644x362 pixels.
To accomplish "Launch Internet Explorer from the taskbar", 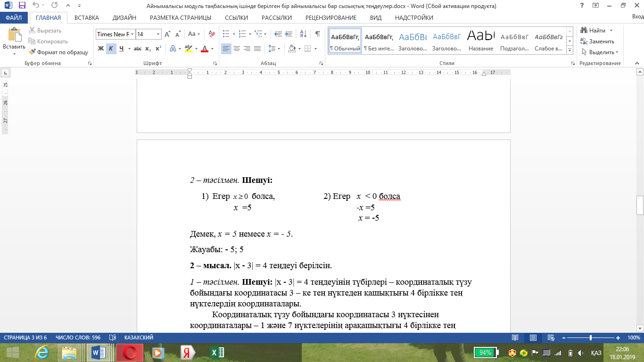I will point(42,353).
